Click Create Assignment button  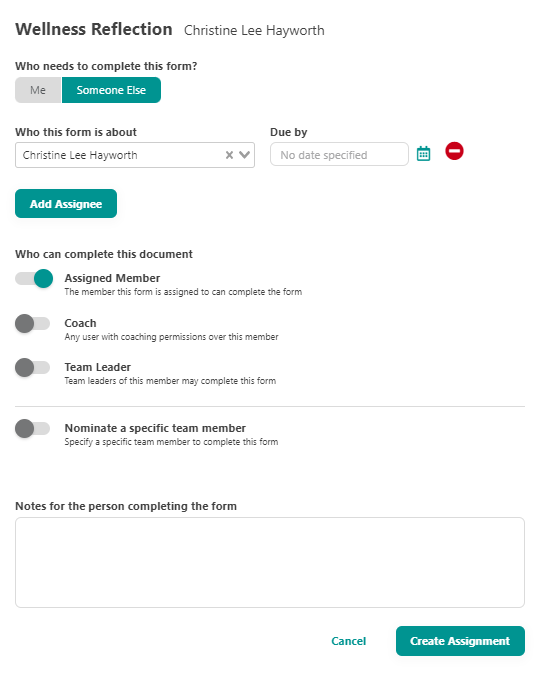coord(460,641)
